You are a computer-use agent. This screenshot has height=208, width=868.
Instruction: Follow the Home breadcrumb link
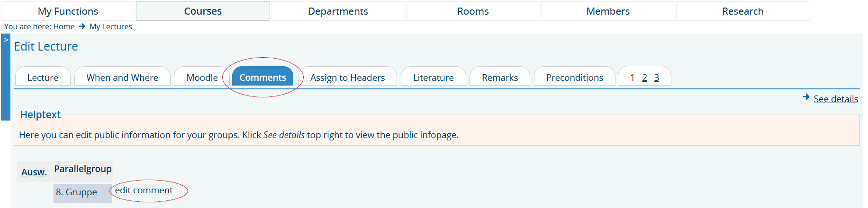[63, 26]
